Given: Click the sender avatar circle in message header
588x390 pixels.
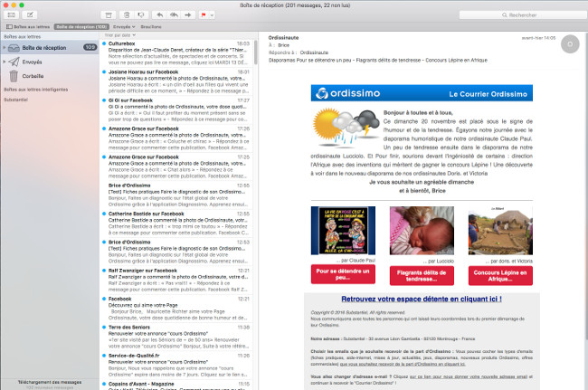Looking at the screenshot, I should 570,43.
